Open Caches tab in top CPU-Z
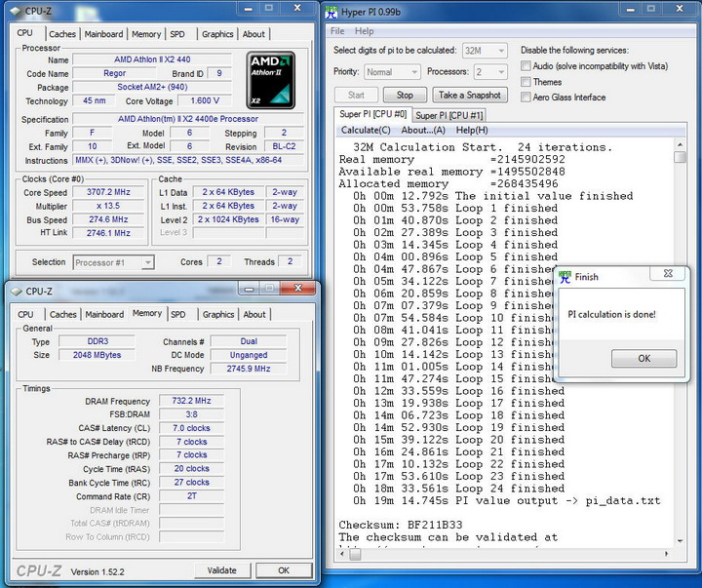This screenshot has width=702, height=588. click(x=62, y=34)
